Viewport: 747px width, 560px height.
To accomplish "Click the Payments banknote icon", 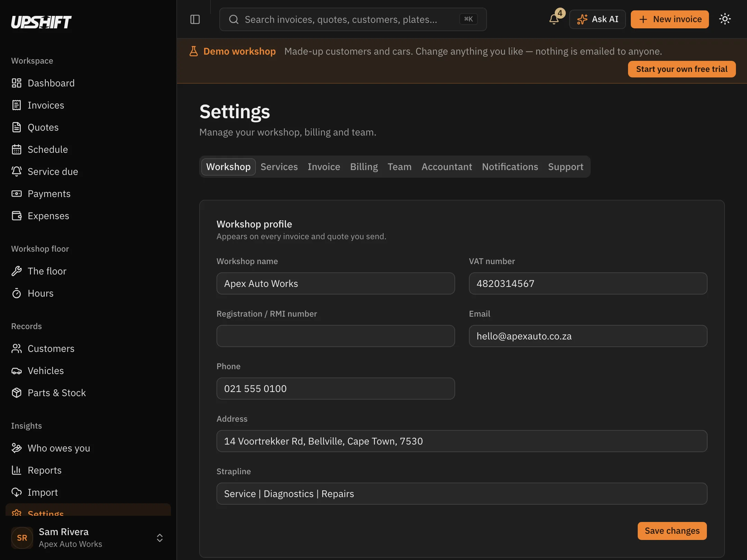I will [x=17, y=194].
